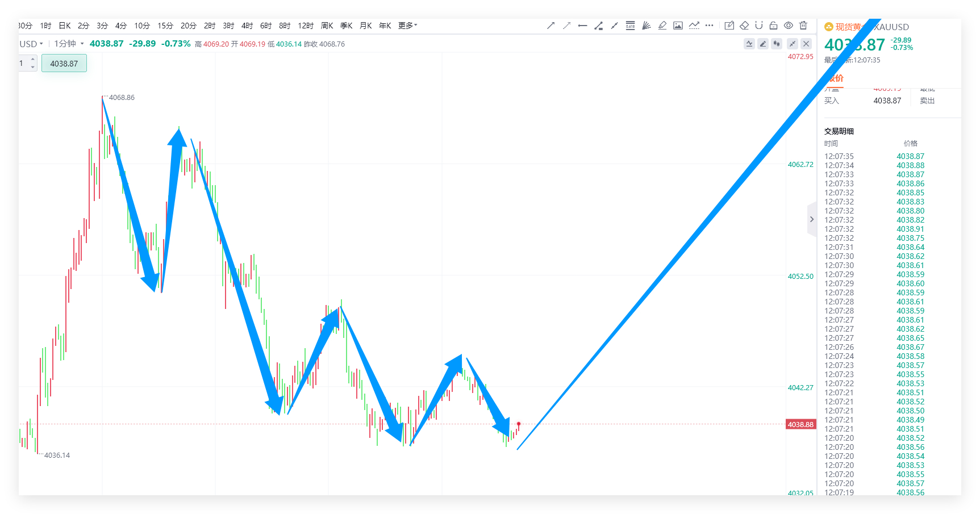This screenshot has width=980, height=514.
Task: Toggle the drawing lock icon
Action: (774, 26)
